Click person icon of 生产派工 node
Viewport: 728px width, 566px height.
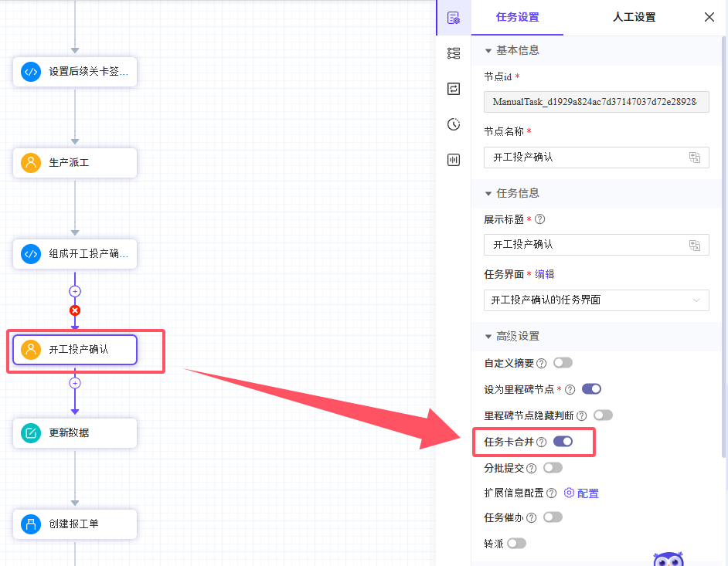point(31,163)
